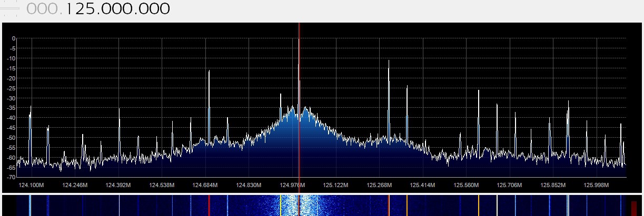The image size is (644, 216).
Task: Select the -15 dB level label
Action: click(11, 68)
